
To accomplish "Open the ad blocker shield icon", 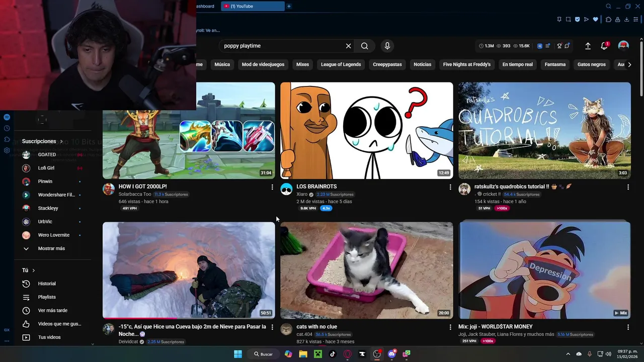I will point(578,20).
